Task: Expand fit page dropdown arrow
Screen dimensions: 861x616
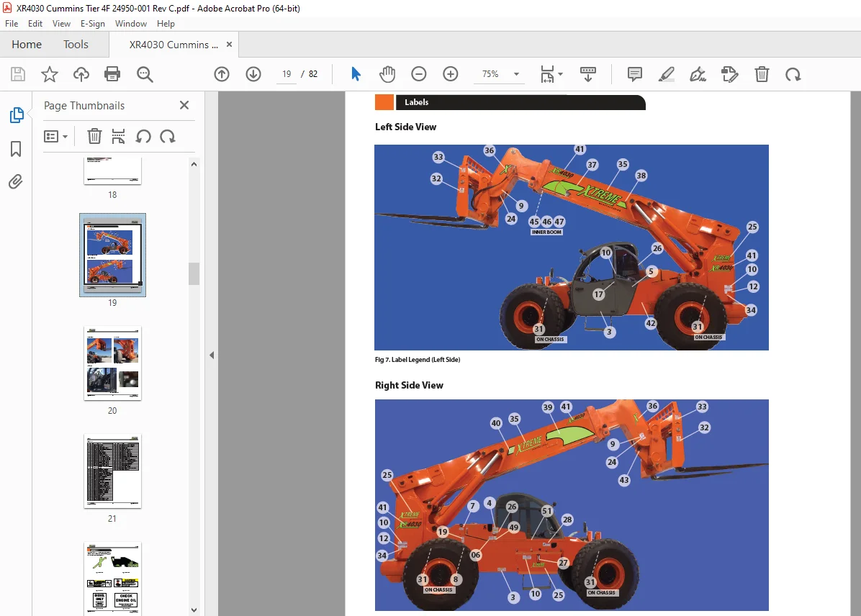Action: click(x=560, y=74)
